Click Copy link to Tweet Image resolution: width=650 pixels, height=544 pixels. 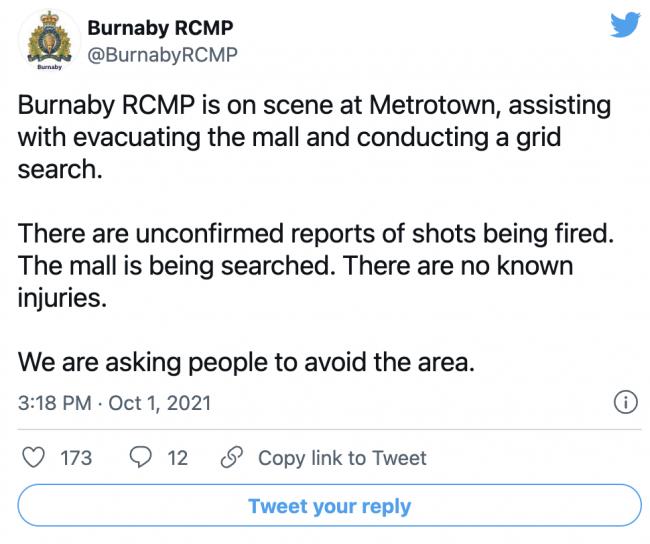342,458
